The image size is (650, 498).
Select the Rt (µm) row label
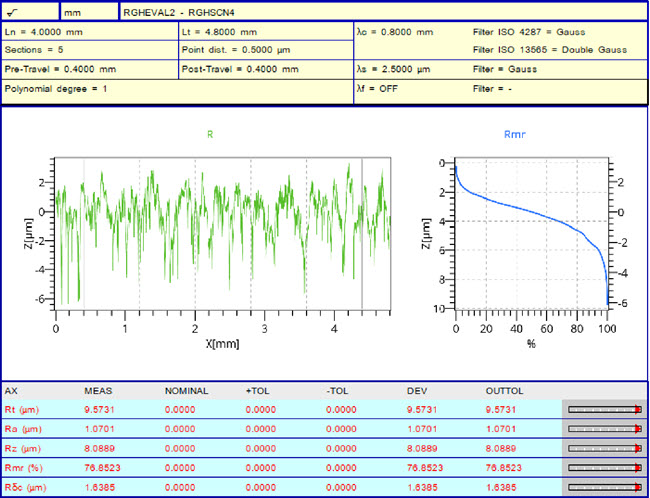[x=22, y=409]
